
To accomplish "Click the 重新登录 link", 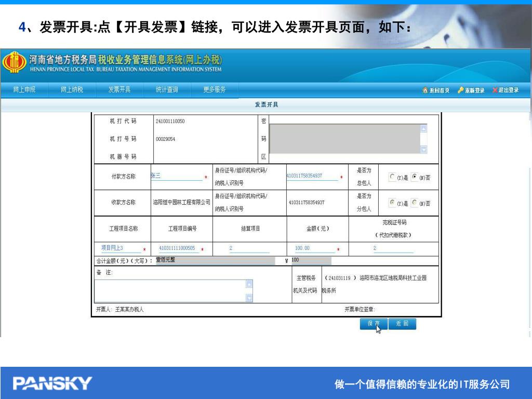I will (474, 90).
